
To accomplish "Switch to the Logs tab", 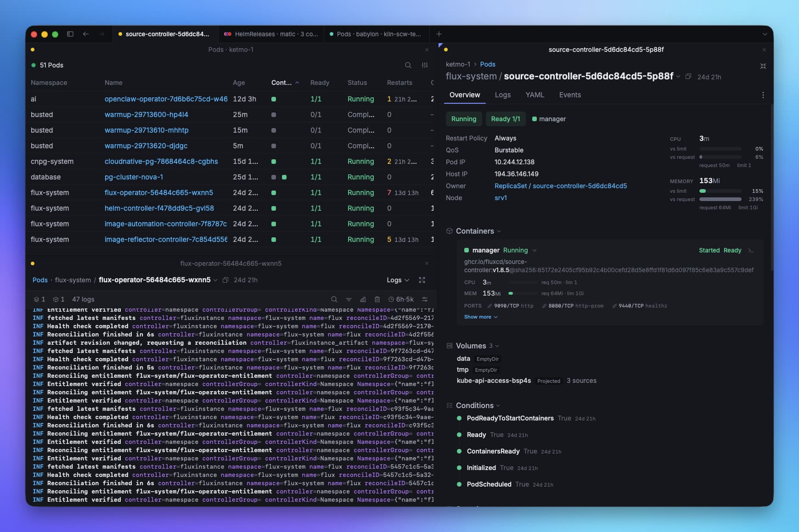I will pyautogui.click(x=503, y=95).
